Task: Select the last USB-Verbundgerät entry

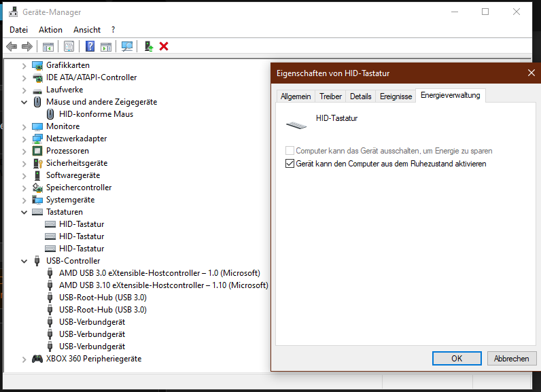Action: coord(92,346)
